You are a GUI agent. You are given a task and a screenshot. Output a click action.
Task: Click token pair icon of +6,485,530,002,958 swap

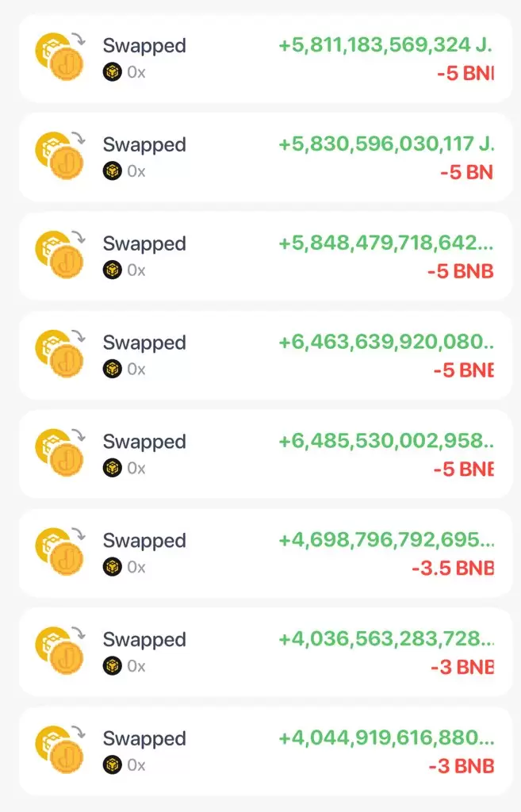pos(59,453)
